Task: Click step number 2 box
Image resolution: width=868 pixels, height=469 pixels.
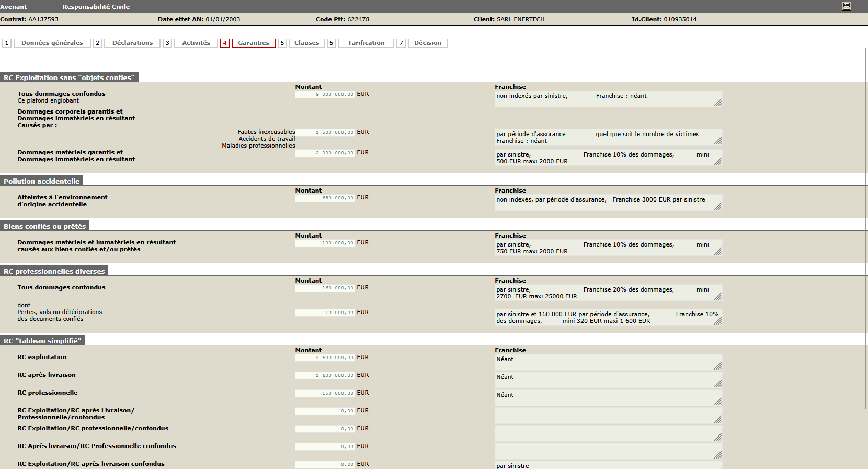Action: [97, 43]
